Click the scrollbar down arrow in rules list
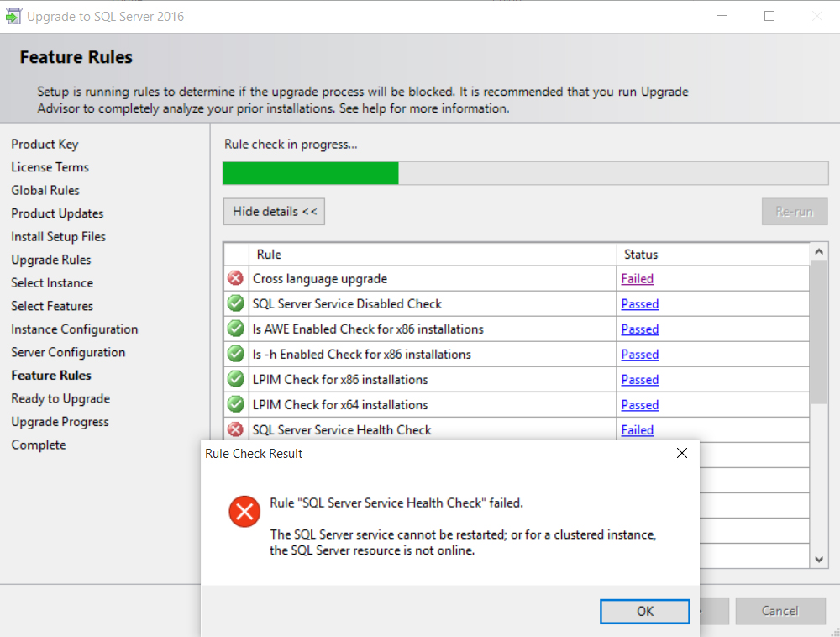The width and height of the screenshot is (840, 637). (x=819, y=559)
